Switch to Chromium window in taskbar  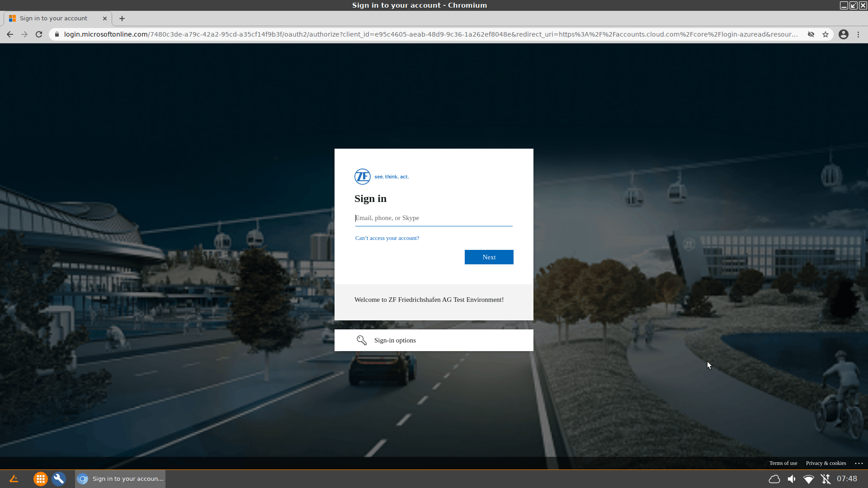click(120, 479)
